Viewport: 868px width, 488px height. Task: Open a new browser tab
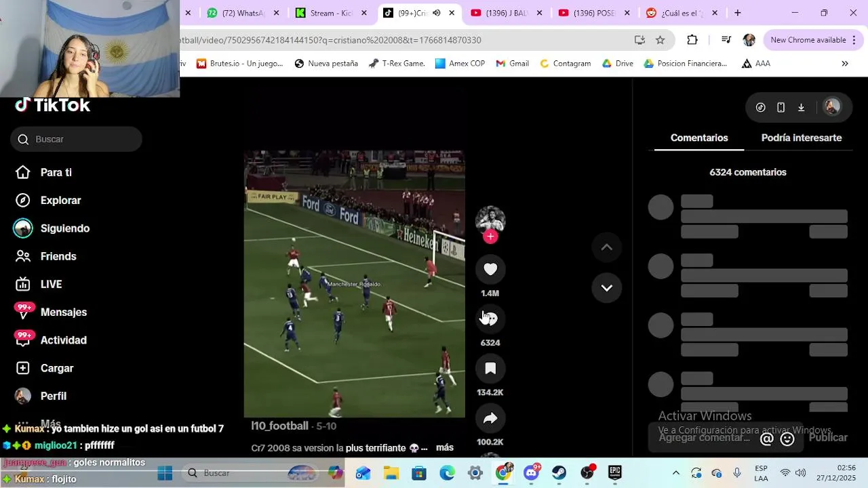pos(737,13)
